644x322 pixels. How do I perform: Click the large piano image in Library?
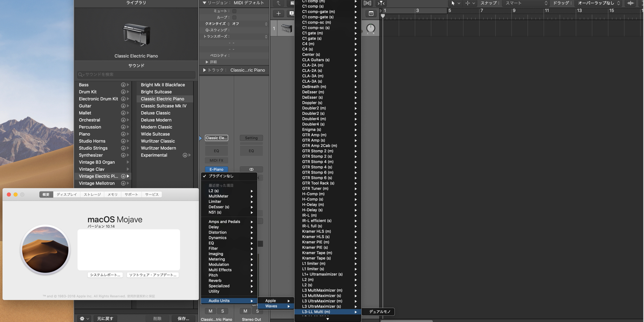[x=136, y=35]
